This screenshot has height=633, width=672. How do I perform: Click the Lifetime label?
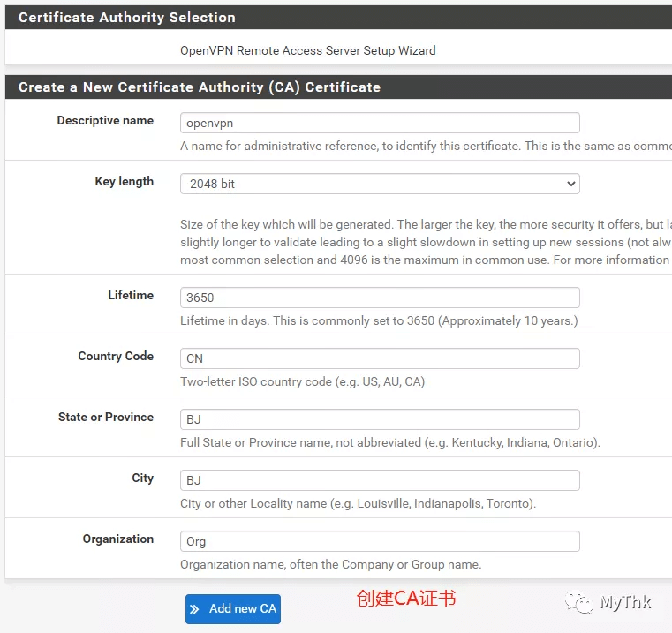tap(131, 295)
